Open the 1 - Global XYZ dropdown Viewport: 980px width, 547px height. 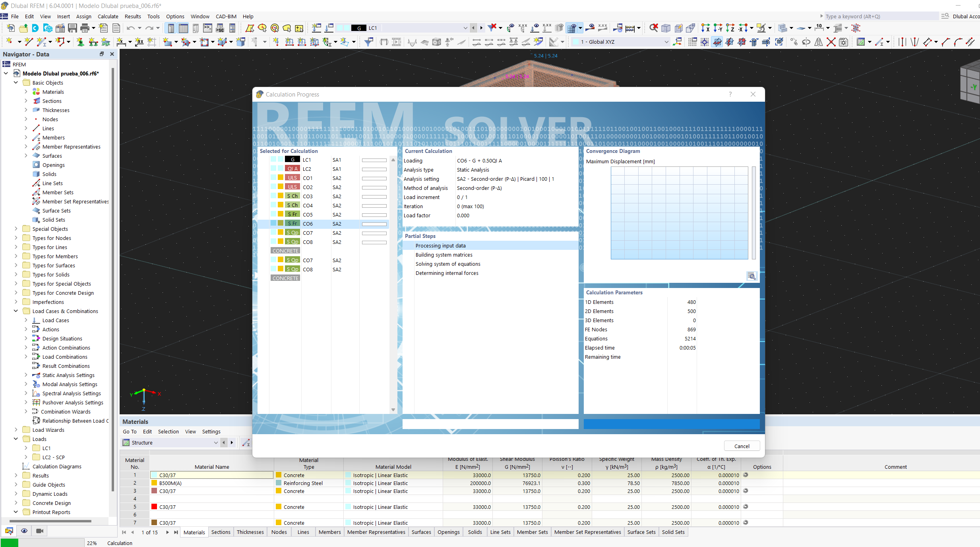coord(666,42)
